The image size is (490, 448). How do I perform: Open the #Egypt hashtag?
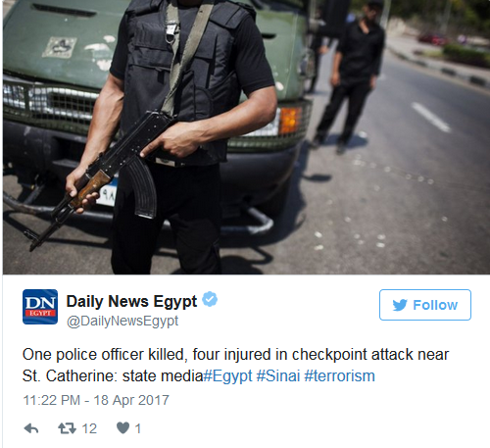[x=227, y=375]
